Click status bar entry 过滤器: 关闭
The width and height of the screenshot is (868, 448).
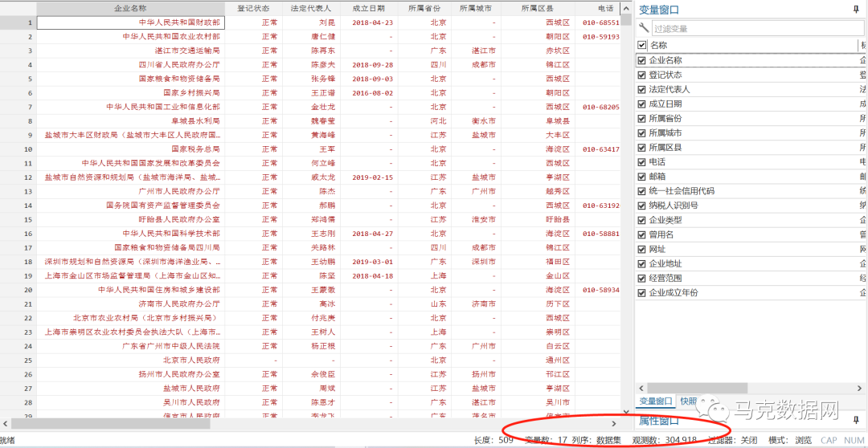pyautogui.click(x=733, y=440)
